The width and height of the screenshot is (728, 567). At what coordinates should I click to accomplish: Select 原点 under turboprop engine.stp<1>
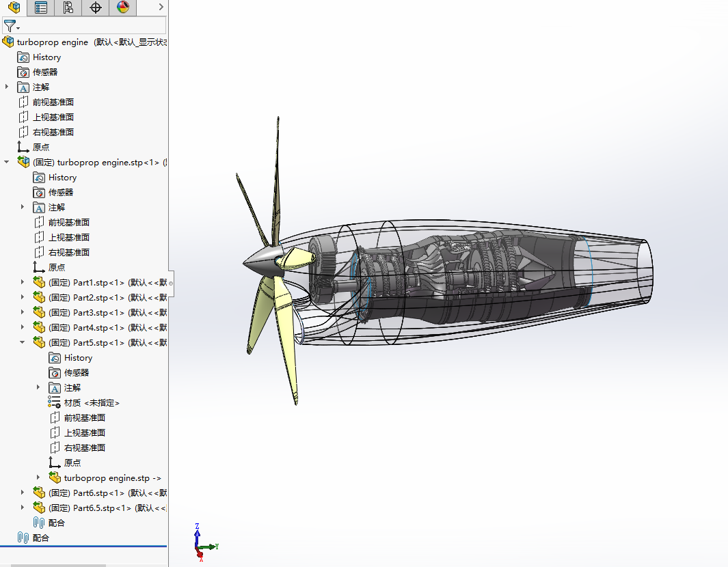click(49, 267)
